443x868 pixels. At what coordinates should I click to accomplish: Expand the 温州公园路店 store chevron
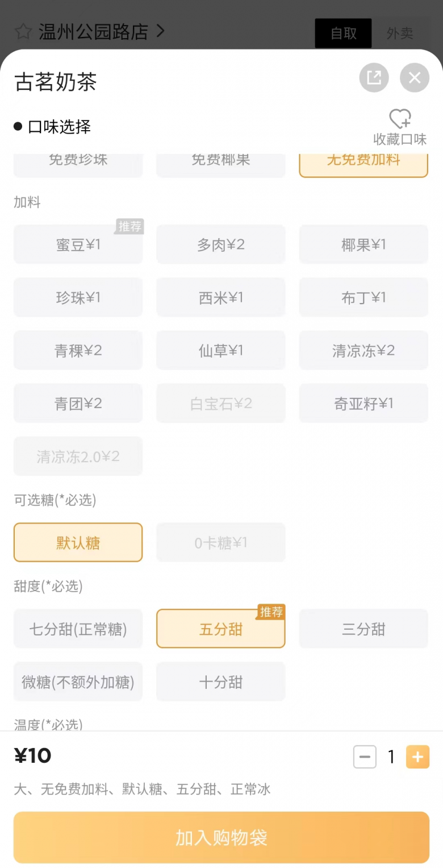pos(160,31)
